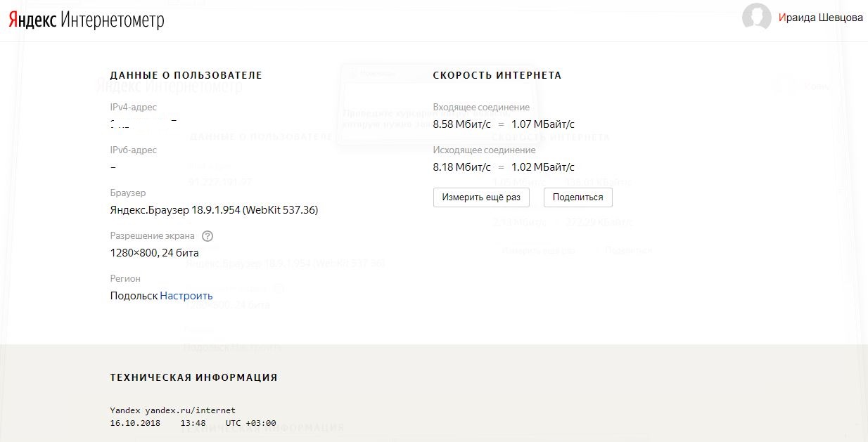Click the 1.02 МБайт/с outgoing value
The width and height of the screenshot is (868, 442).
click(542, 167)
